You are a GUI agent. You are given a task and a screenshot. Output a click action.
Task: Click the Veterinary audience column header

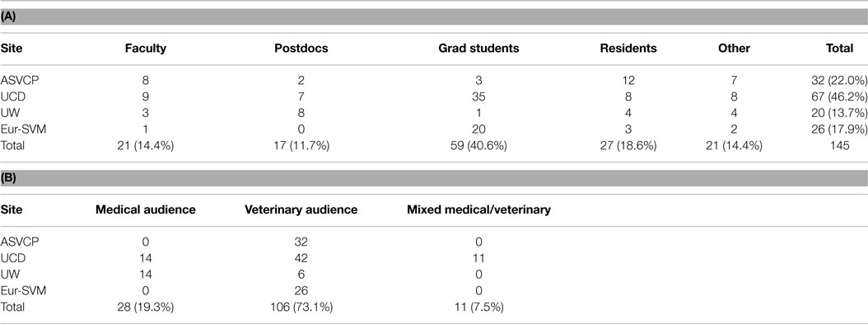[301, 210]
